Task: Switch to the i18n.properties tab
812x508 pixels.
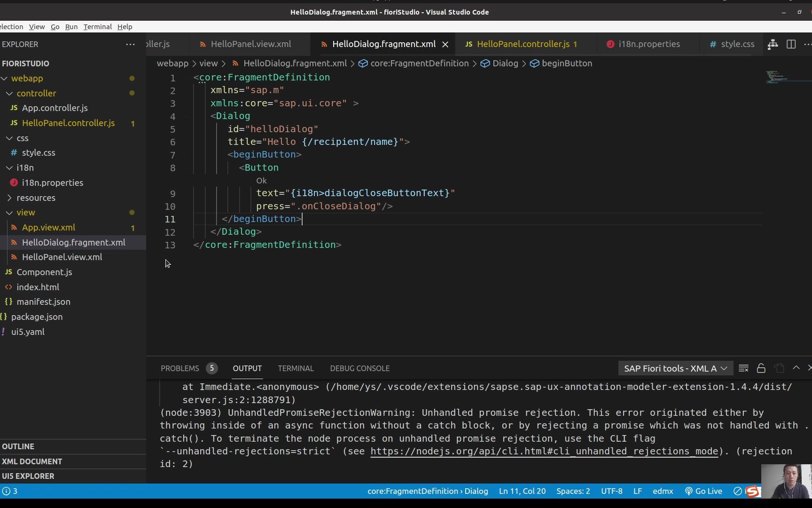Action: [648, 44]
